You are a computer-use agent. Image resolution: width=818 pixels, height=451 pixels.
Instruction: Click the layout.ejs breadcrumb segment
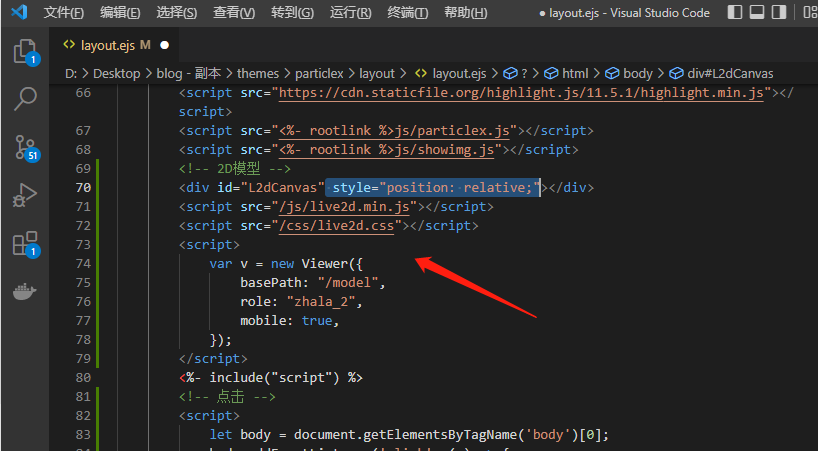(x=451, y=74)
